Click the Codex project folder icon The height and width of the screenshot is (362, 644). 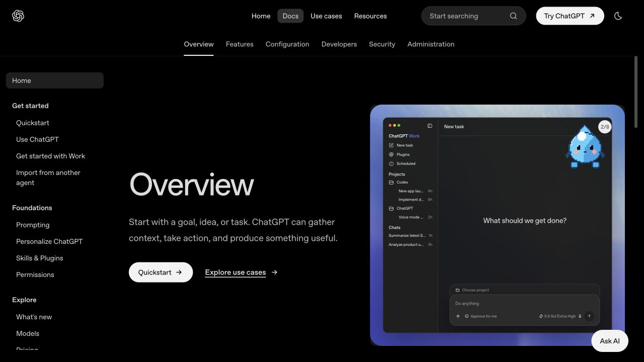click(391, 182)
